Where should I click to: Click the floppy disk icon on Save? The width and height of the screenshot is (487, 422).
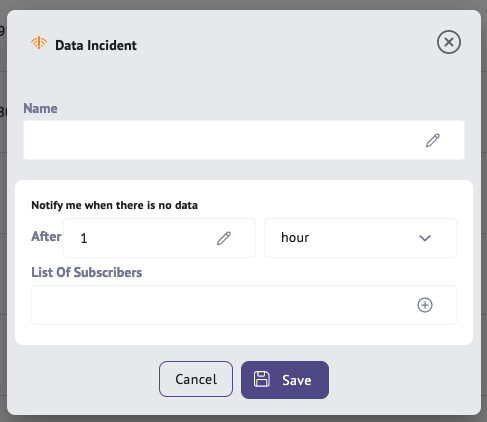(262, 379)
